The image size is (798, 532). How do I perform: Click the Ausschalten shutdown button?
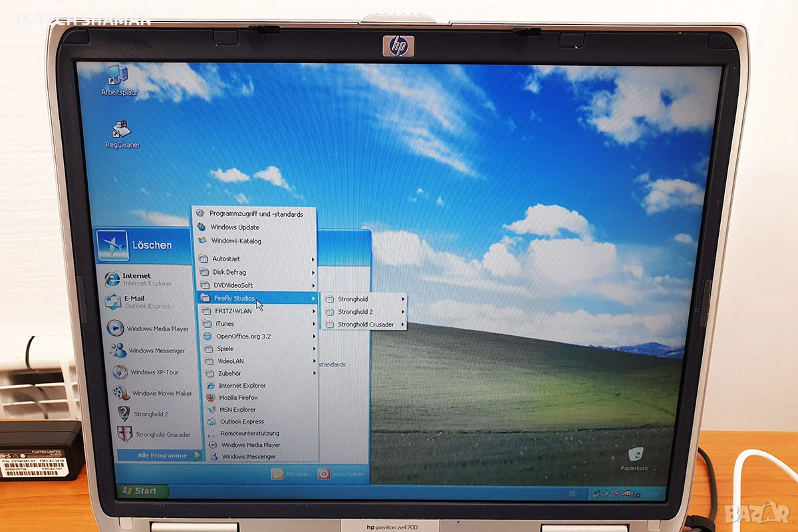341,474
